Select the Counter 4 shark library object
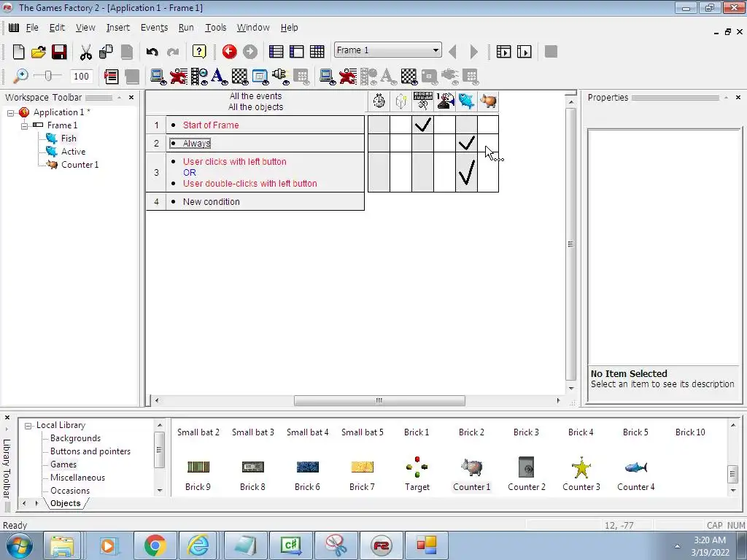This screenshot has height=560, width=747. click(635, 467)
